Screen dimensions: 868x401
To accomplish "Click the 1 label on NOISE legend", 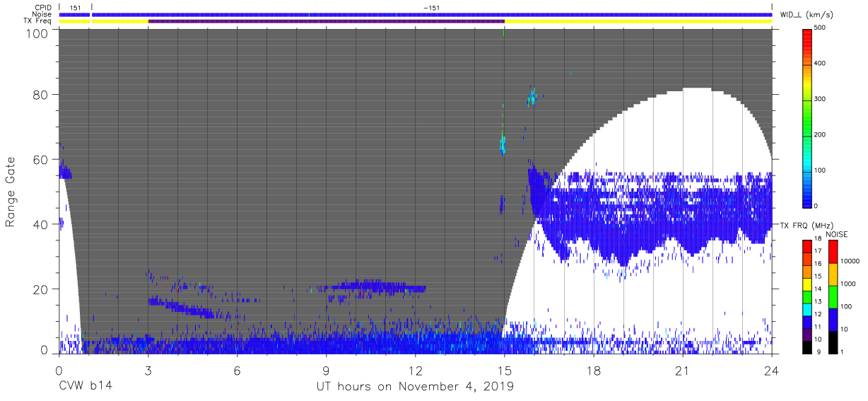I will (x=842, y=351).
